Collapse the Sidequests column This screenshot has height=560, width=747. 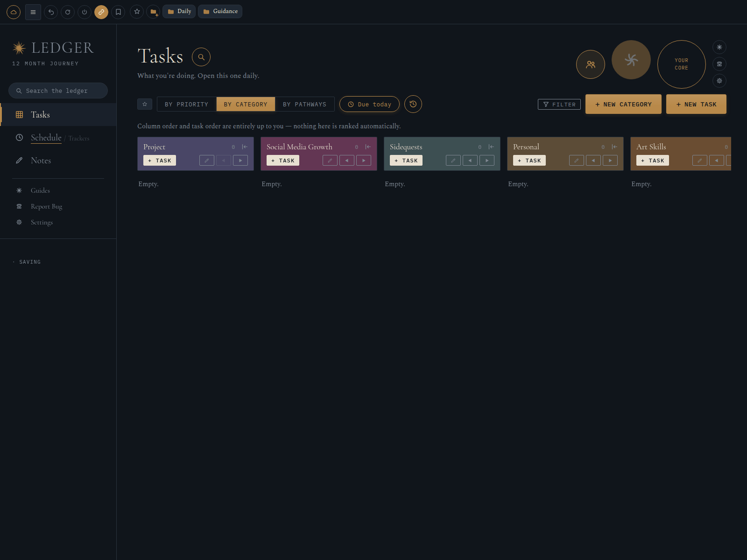coord(491,147)
